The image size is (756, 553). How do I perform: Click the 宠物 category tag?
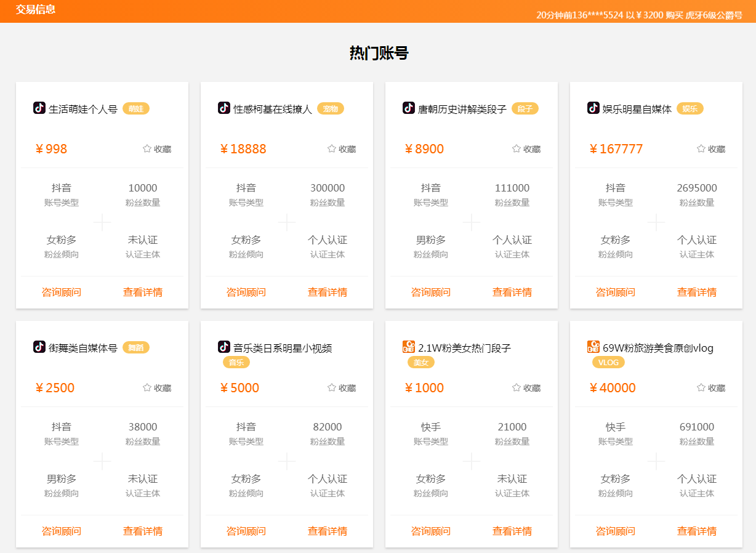(x=331, y=109)
